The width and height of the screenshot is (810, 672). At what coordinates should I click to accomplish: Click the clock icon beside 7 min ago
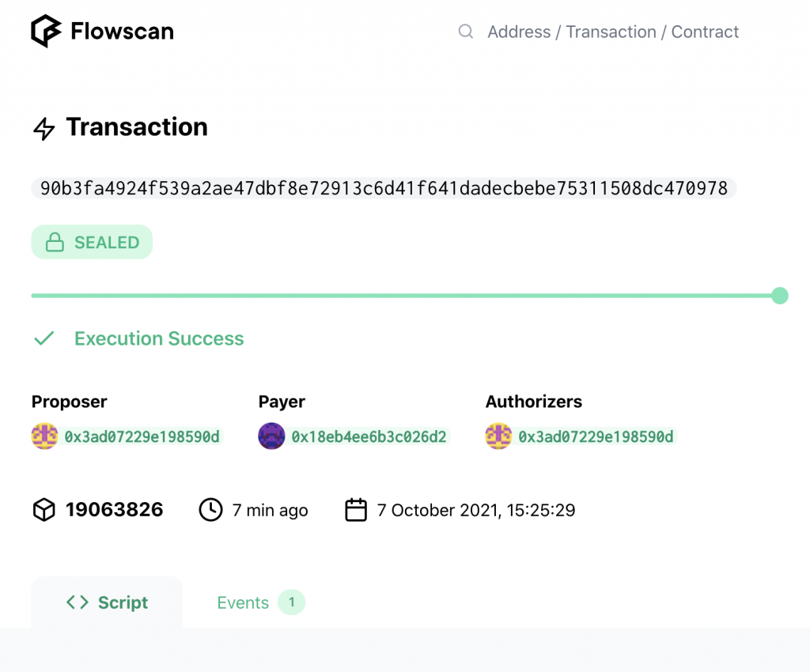(210, 510)
